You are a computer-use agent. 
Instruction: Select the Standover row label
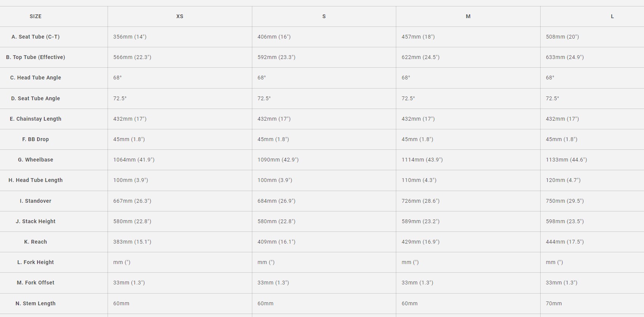point(36,201)
